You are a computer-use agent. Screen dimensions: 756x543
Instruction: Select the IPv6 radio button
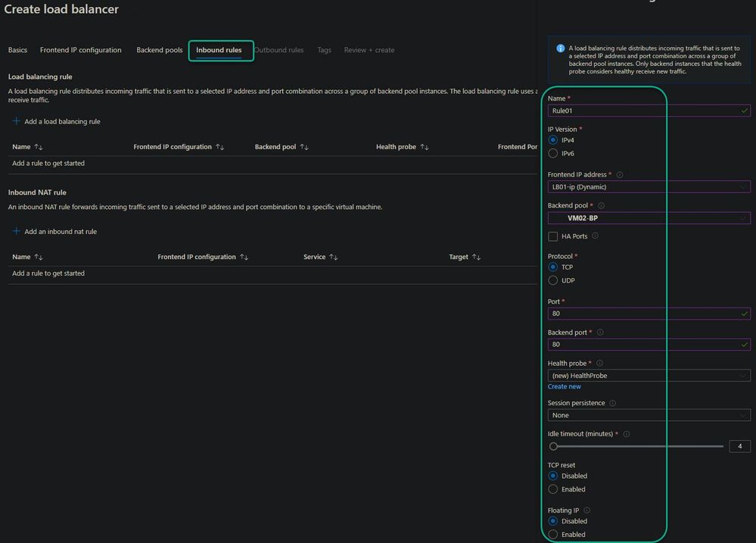click(x=553, y=154)
